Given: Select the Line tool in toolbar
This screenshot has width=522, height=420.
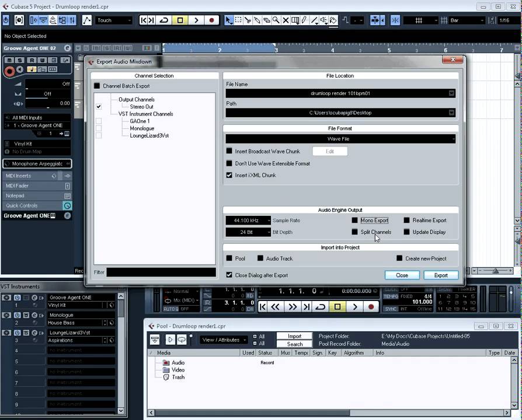Looking at the screenshot, I should (x=314, y=20).
